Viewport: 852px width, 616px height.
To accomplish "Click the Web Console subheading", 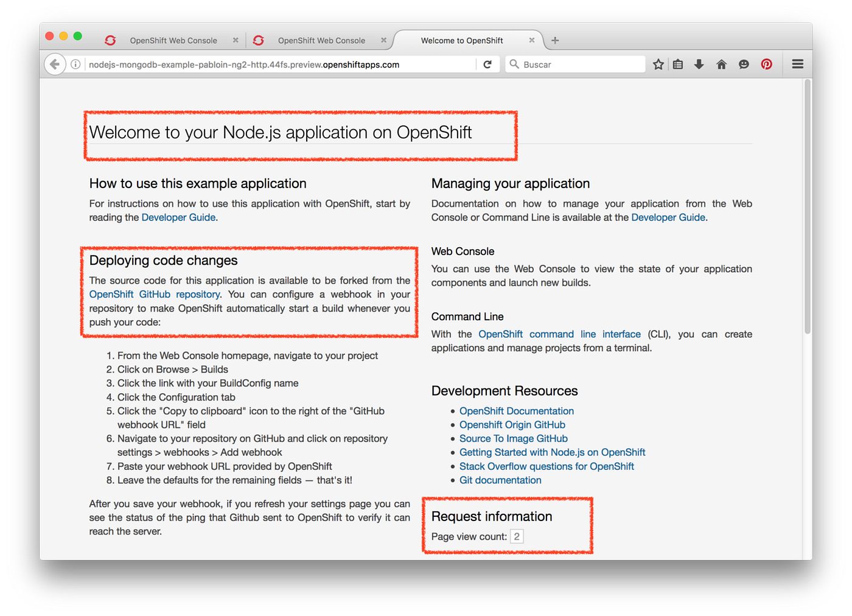I will [x=463, y=251].
